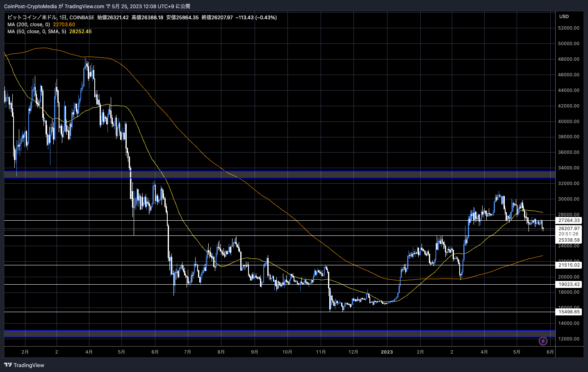Click the MA (50, close, 0, SMA, 5) label
The height and width of the screenshot is (372, 588).
[x=37, y=32]
